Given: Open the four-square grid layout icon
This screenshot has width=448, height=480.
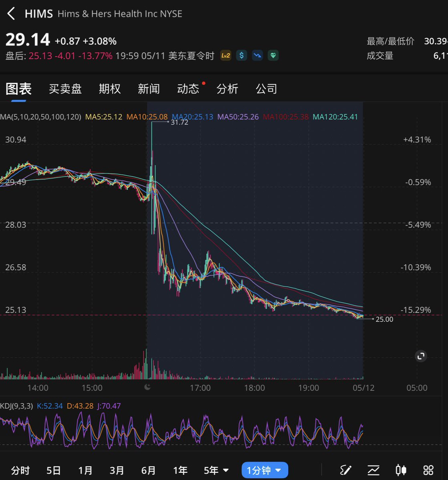Looking at the screenshot, I should coord(428,470).
